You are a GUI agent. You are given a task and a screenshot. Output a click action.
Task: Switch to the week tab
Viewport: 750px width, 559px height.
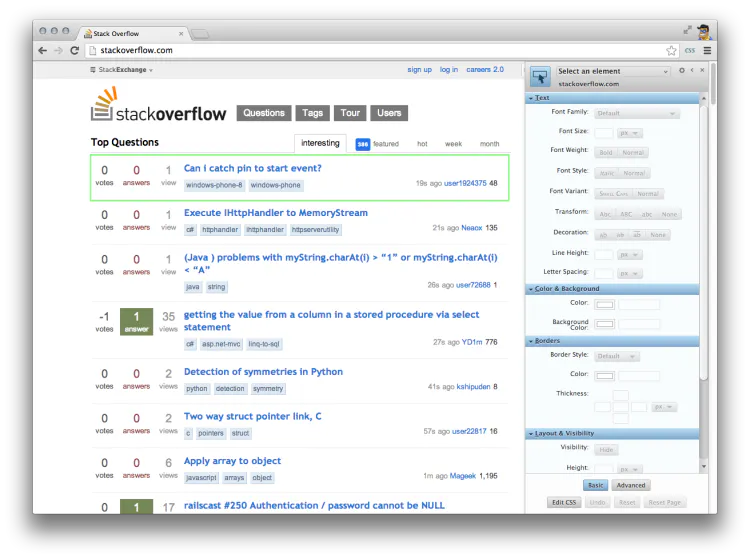click(x=453, y=144)
